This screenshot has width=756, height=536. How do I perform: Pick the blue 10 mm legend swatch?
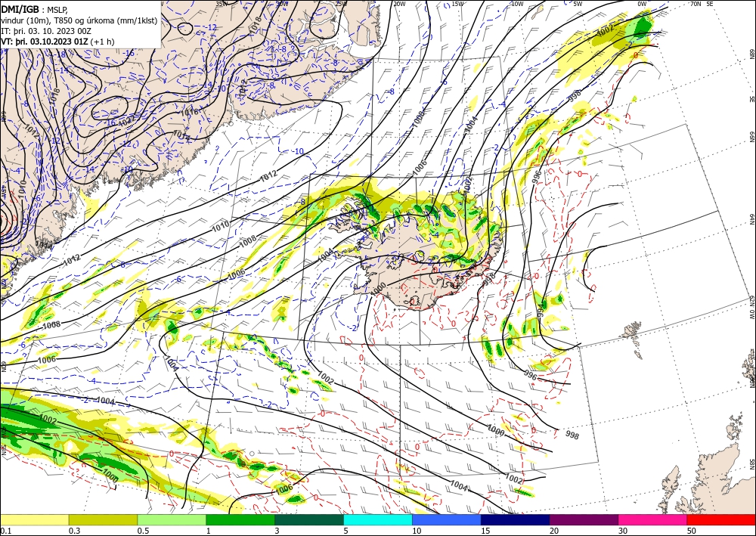click(447, 519)
